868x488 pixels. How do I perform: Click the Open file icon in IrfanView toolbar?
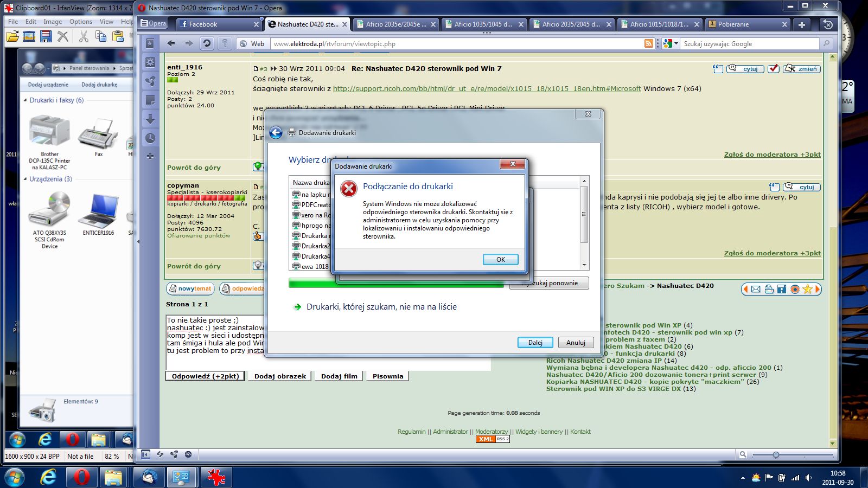pyautogui.click(x=12, y=36)
